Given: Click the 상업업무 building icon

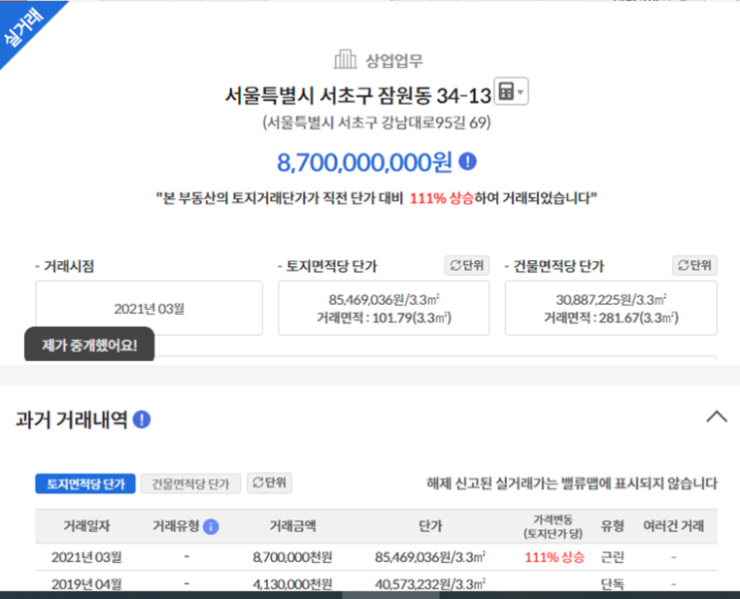Looking at the screenshot, I should 345,59.
